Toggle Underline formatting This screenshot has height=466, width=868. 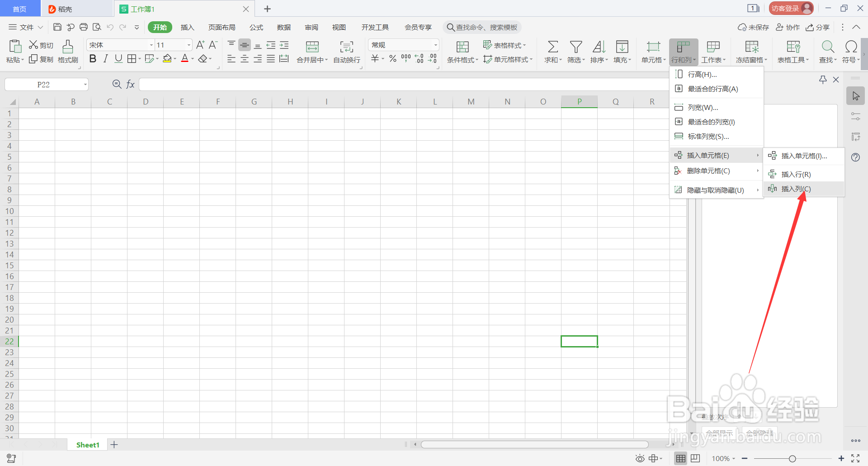(x=118, y=58)
